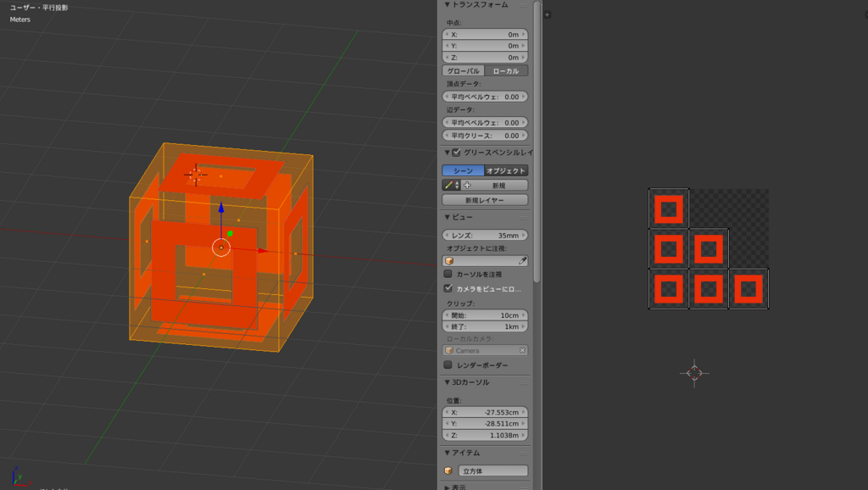The image size is (868, 490).
Task: Select the bottom-right UV island square
Action: tap(748, 289)
